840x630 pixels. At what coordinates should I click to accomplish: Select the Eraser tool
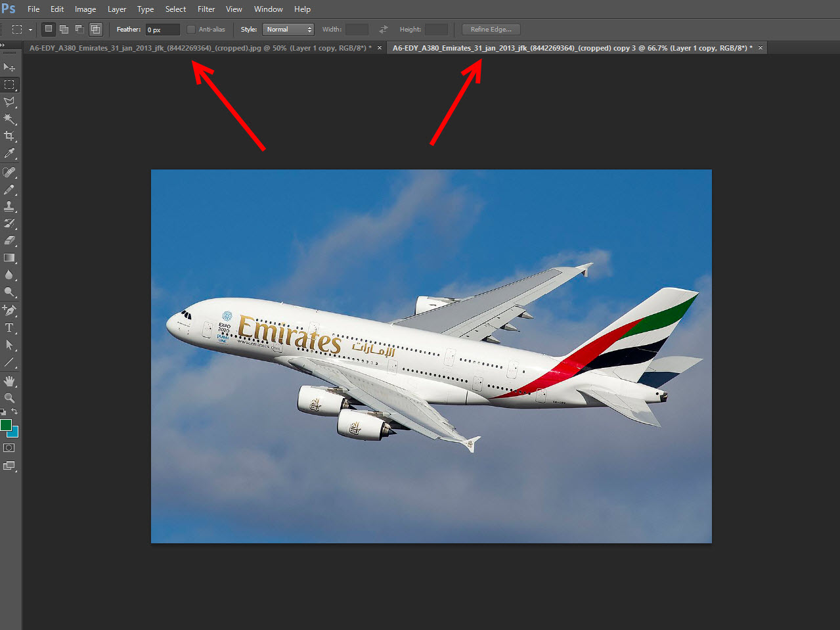point(9,240)
